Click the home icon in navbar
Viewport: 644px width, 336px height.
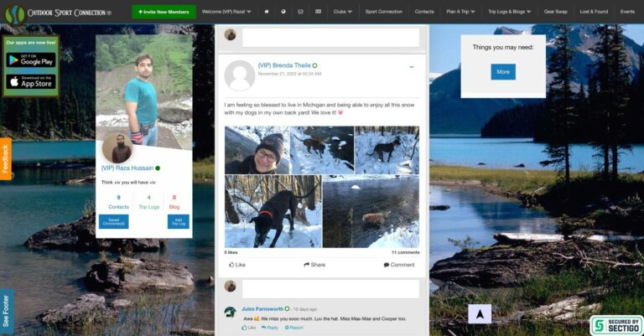coord(266,12)
